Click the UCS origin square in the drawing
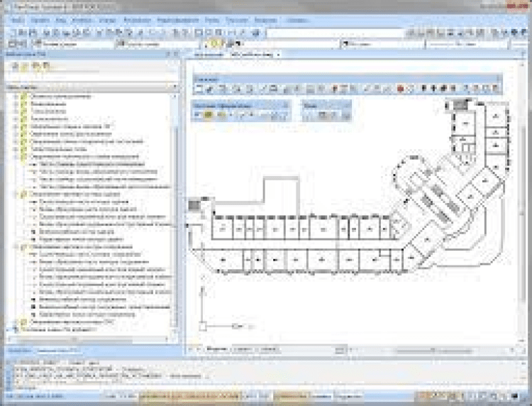The height and width of the screenshot is (406, 532). tap(203, 327)
